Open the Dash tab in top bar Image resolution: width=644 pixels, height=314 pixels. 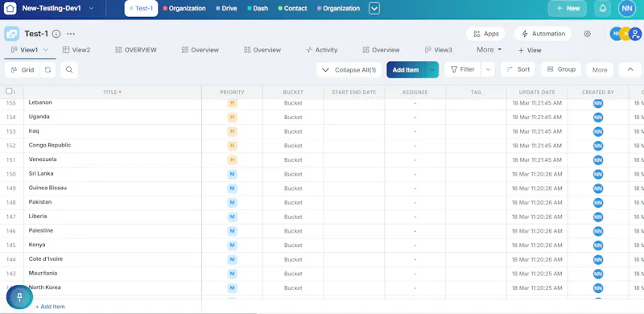click(x=258, y=8)
